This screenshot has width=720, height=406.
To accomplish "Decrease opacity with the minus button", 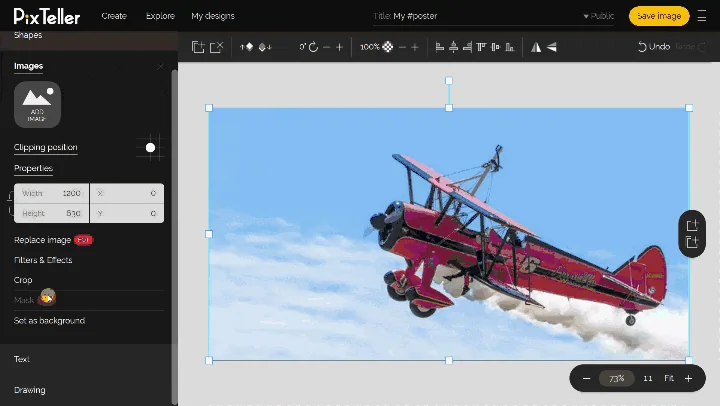I will click(x=402, y=47).
